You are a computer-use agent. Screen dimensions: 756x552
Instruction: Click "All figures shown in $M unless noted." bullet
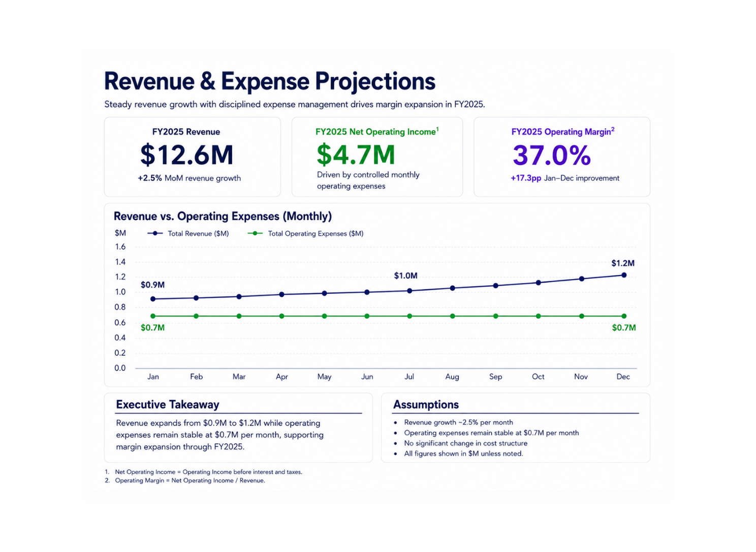463,453
